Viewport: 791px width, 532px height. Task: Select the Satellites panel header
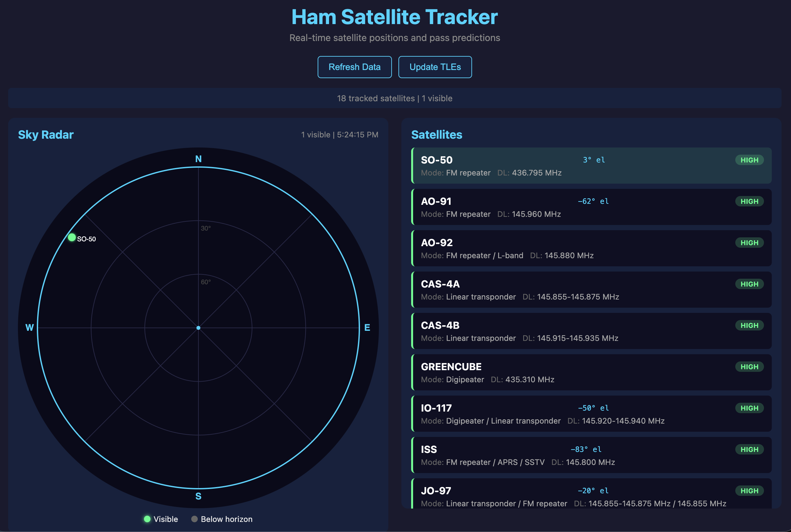pos(437,135)
